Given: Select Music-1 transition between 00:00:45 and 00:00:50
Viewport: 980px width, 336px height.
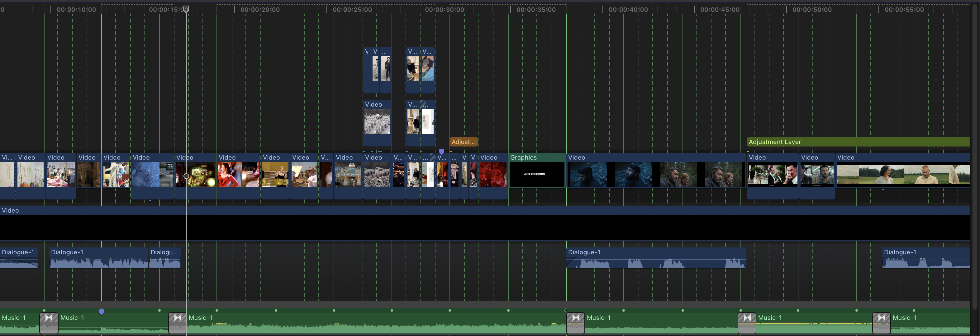Looking at the screenshot, I should pos(747,323).
